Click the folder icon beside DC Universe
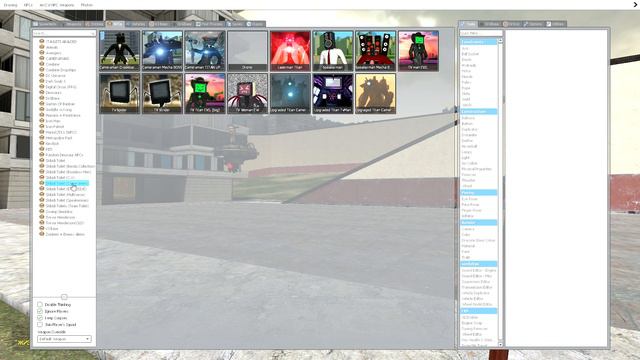The image size is (640, 360). click(x=42, y=76)
